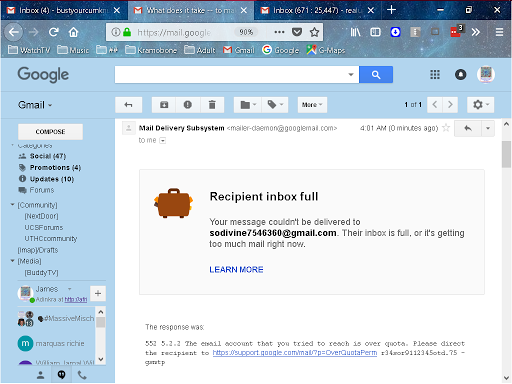The height and width of the screenshot is (384, 512).
Task: Save page to Pocket
Action: (x=297, y=32)
